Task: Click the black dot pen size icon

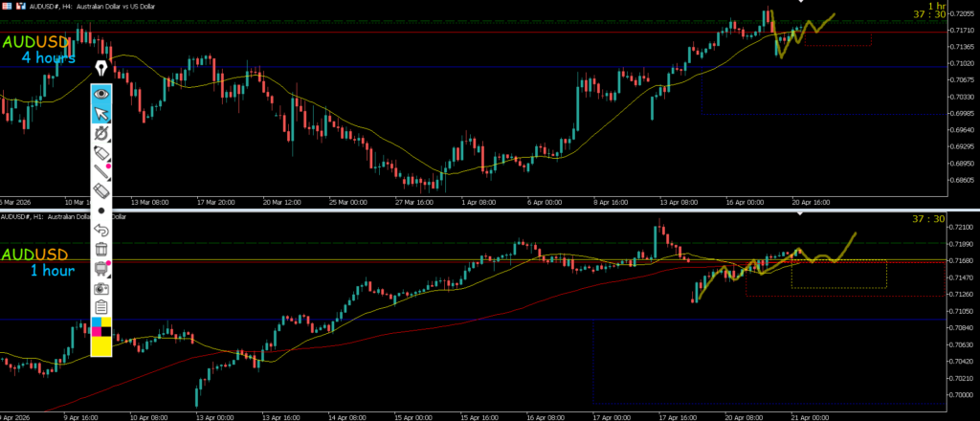Action: pos(101,210)
